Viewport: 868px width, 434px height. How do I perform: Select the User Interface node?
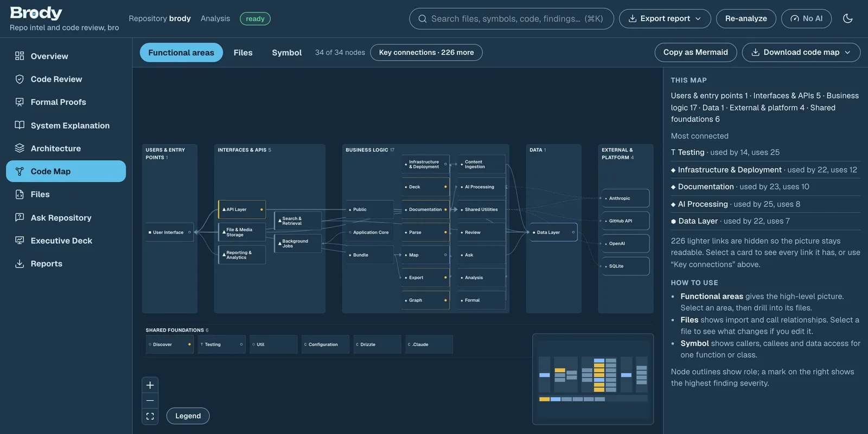click(x=169, y=232)
